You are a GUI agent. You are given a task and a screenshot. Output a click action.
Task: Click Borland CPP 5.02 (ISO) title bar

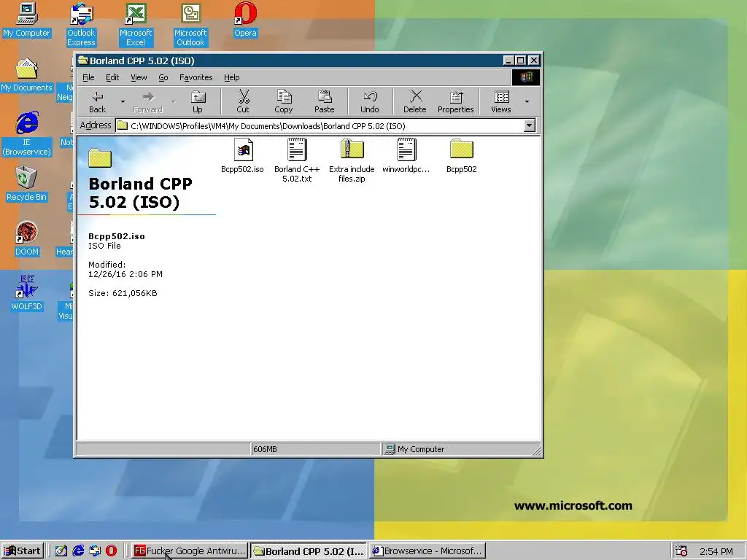pos(290,61)
